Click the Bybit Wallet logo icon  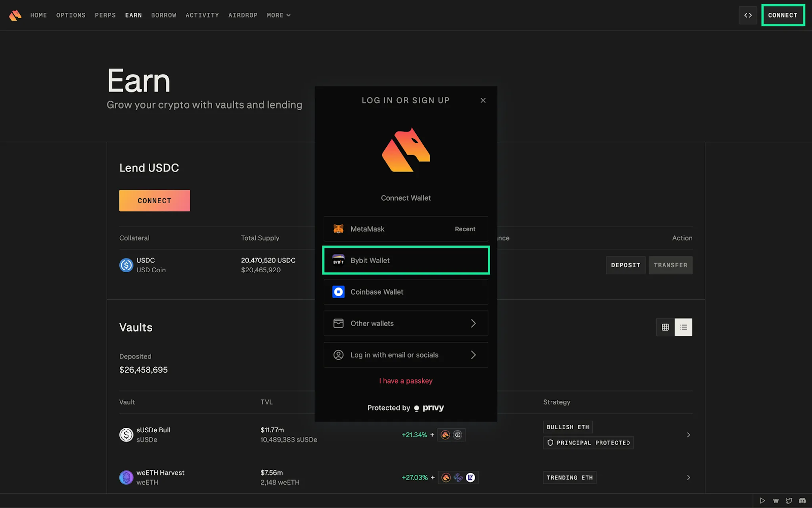[339, 261]
